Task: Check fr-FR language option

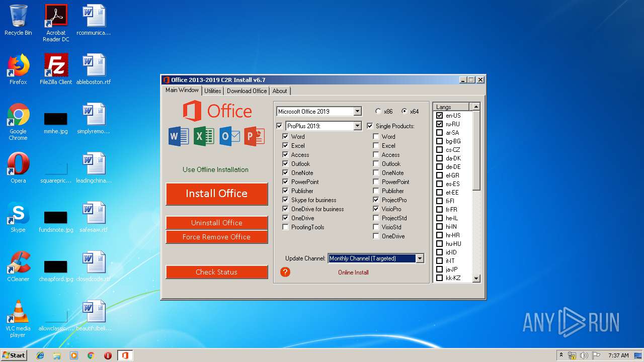Action: (439, 209)
